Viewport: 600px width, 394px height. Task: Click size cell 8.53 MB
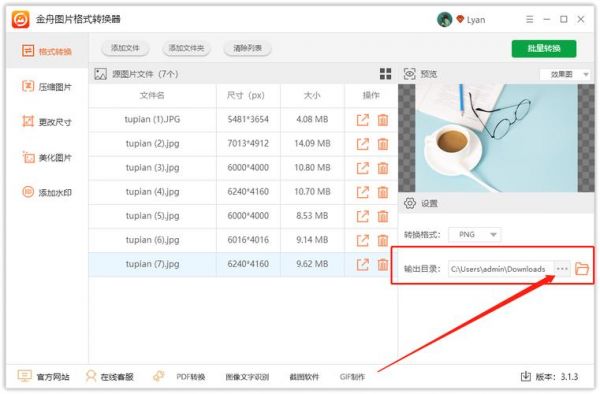pos(312,216)
